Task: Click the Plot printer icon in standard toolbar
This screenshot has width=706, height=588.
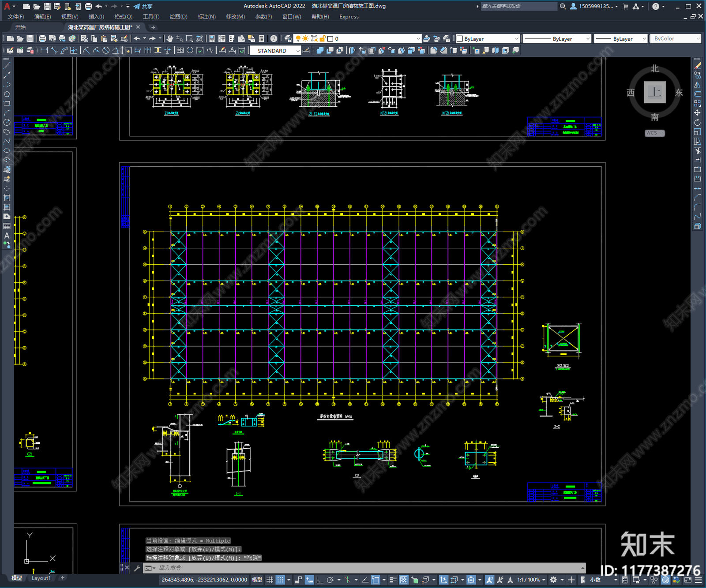Action: click(x=42, y=39)
